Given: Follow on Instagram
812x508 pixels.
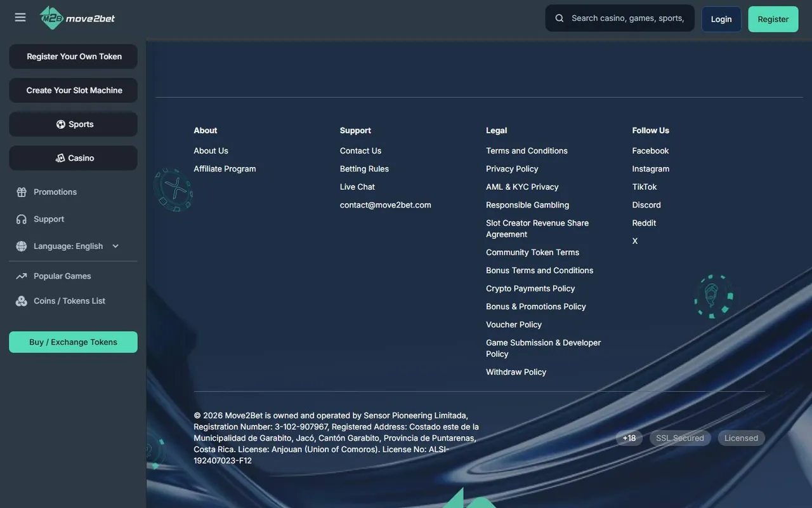Looking at the screenshot, I should point(650,169).
